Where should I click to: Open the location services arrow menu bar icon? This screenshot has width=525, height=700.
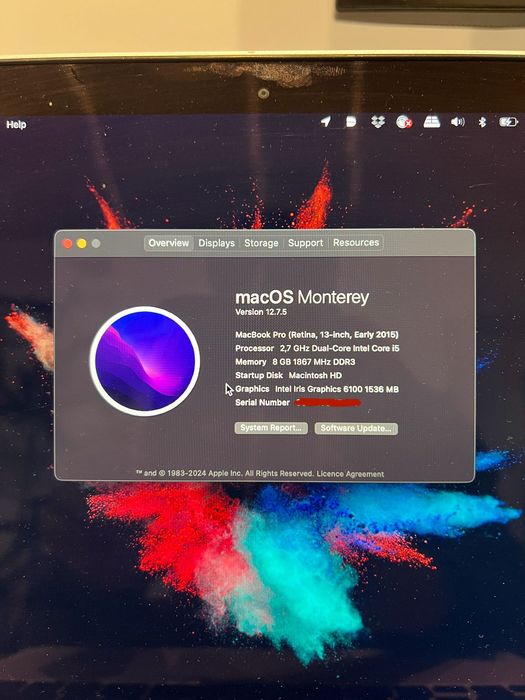pos(326,121)
